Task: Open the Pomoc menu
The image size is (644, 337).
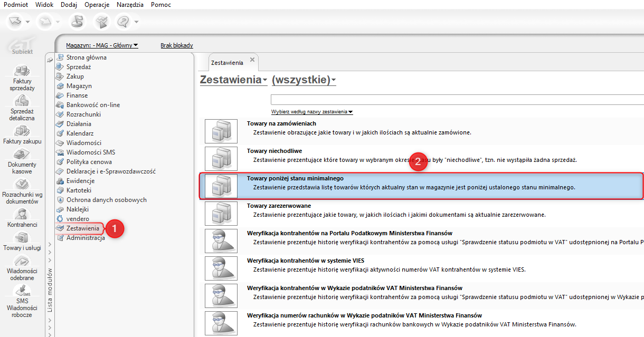Action: click(161, 5)
